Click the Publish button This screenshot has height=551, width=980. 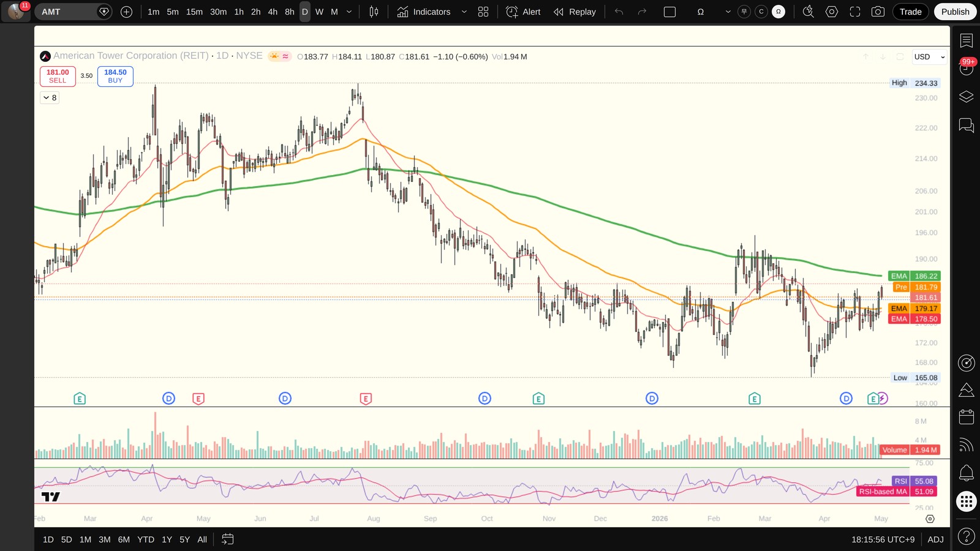coord(955,12)
